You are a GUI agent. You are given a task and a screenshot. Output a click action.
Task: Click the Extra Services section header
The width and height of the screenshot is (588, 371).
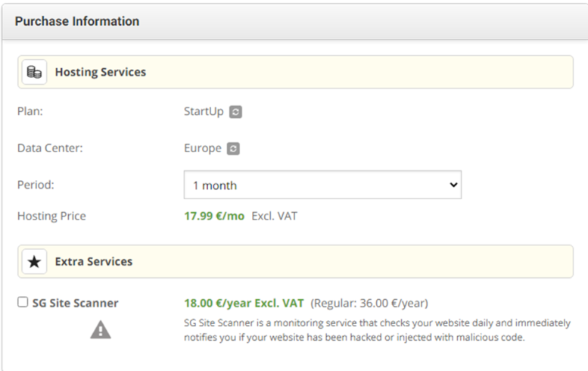pyautogui.click(x=295, y=261)
